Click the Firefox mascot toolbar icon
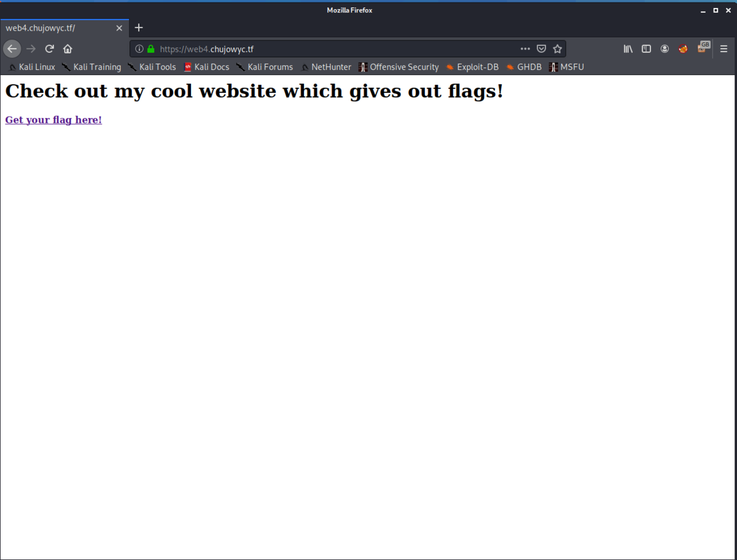Image resolution: width=737 pixels, height=560 pixels. coord(683,49)
